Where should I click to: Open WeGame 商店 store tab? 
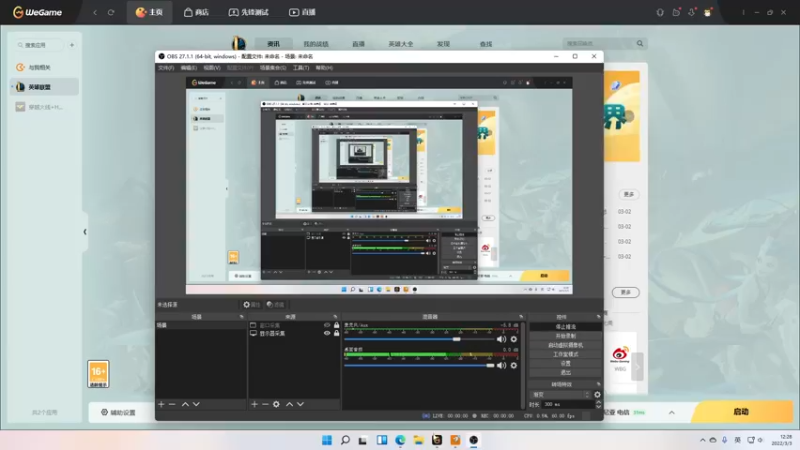point(196,12)
